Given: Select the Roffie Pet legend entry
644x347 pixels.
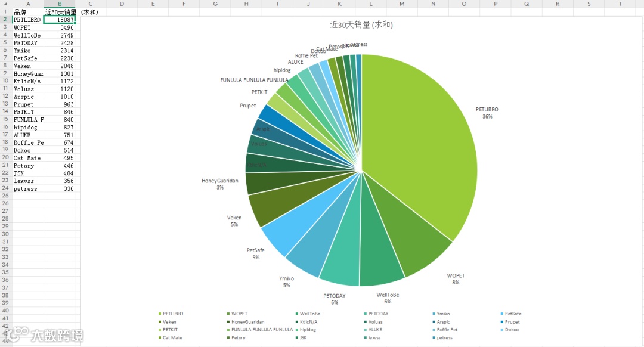Looking at the screenshot, I should pyautogui.click(x=445, y=330).
